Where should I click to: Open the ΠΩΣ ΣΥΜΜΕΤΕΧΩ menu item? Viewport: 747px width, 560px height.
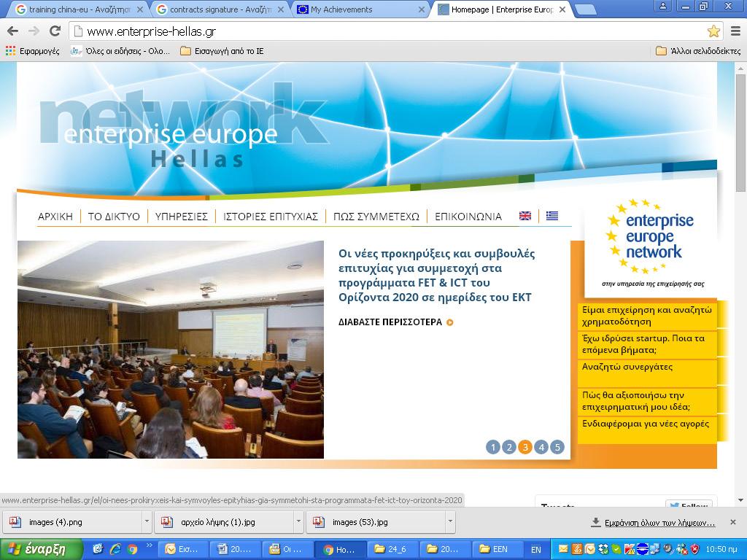click(x=376, y=217)
